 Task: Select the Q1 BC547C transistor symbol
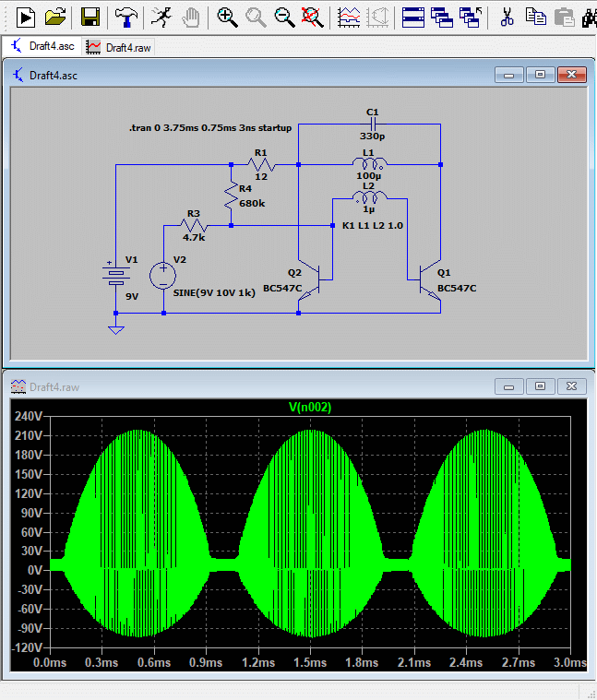click(430, 281)
